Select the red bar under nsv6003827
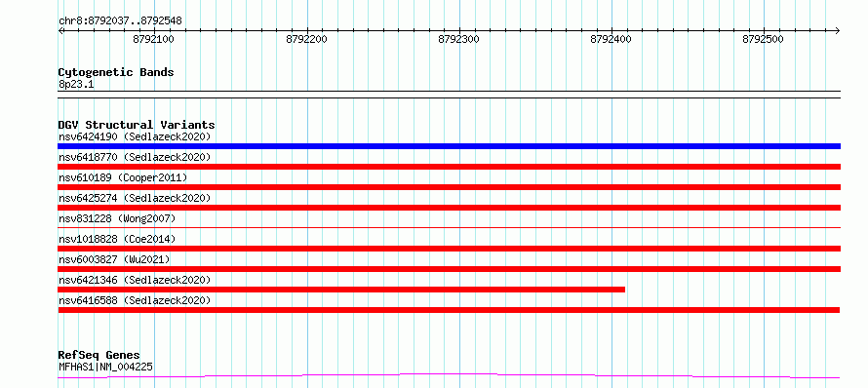 449,269
